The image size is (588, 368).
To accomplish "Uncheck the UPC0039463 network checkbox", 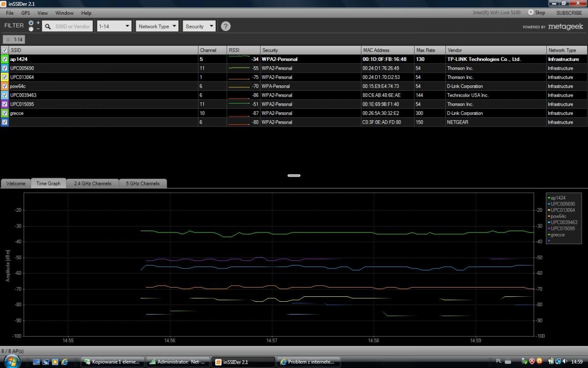I will 5,95.
